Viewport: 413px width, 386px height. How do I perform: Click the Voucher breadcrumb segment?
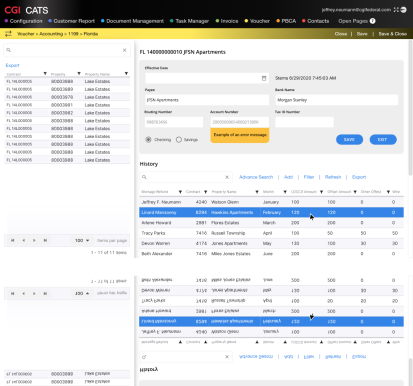pyautogui.click(x=26, y=34)
